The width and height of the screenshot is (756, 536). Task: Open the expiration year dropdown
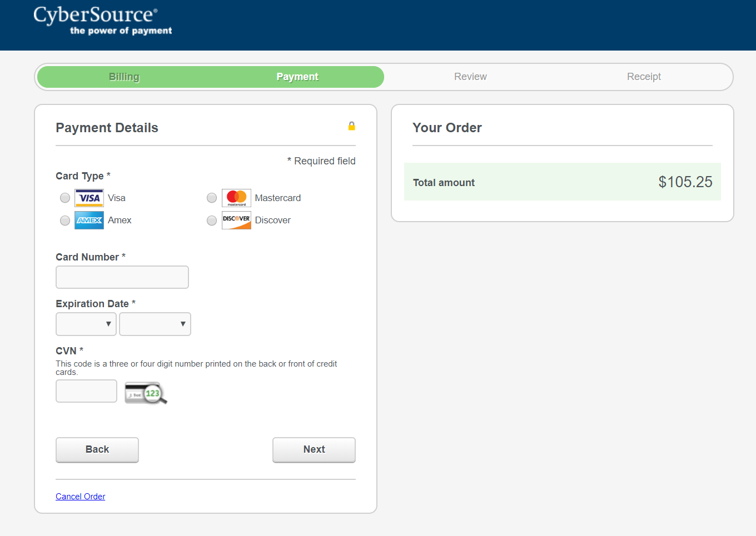pyautogui.click(x=155, y=324)
